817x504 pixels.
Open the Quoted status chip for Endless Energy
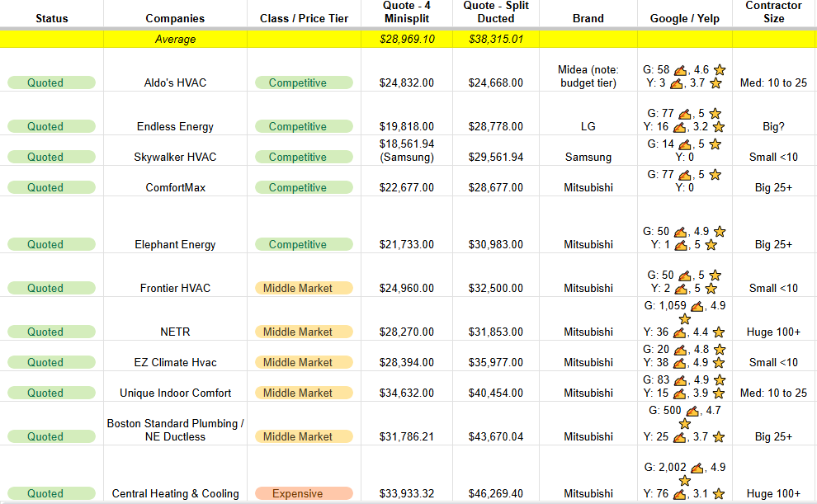(52, 126)
